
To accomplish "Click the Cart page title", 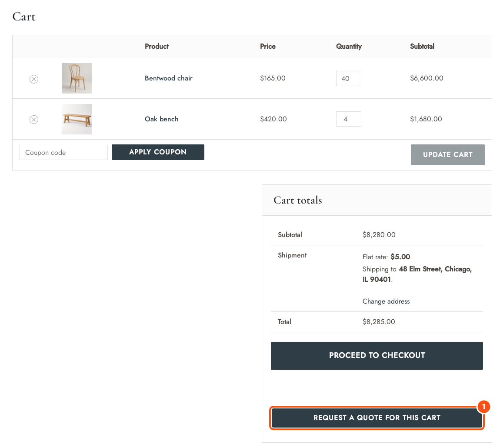I will click(24, 17).
